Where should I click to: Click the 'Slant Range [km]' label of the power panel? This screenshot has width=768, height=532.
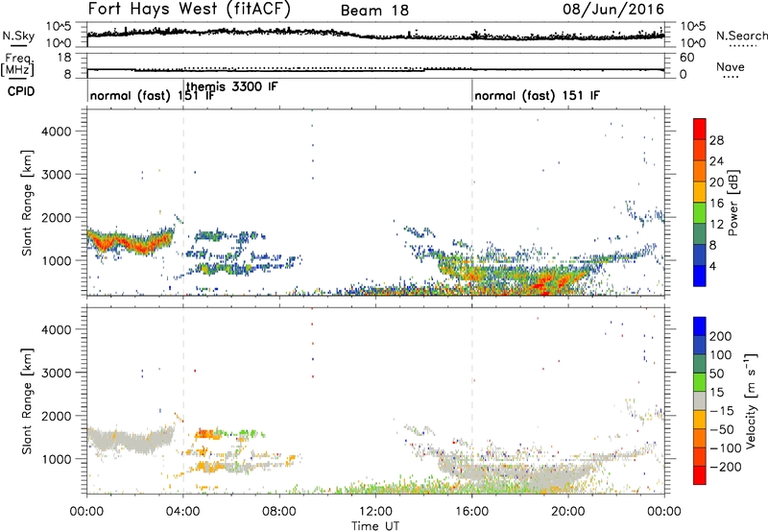[x=27, y=203]
